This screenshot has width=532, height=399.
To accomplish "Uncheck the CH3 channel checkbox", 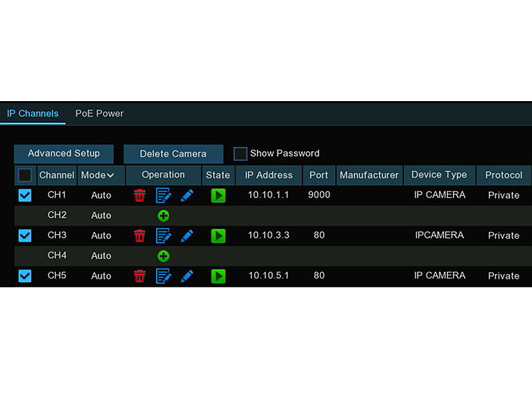I will pos(25,235).
